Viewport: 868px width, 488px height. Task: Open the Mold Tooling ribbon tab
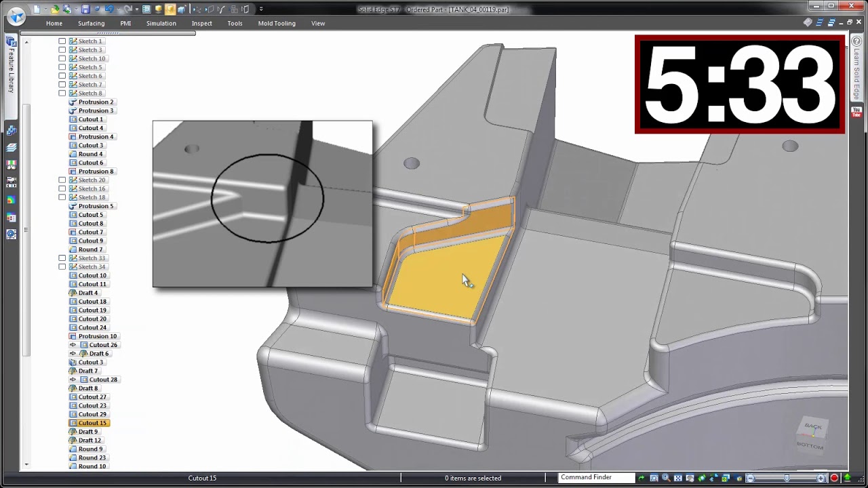(x=277, y=23)
